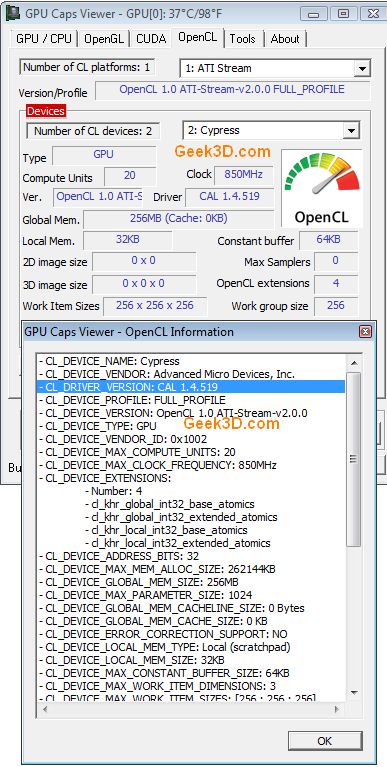Select the CL_DEVICE_VERSION row
The width and height of the screenshot is (387, 767).
click(191, 413)
